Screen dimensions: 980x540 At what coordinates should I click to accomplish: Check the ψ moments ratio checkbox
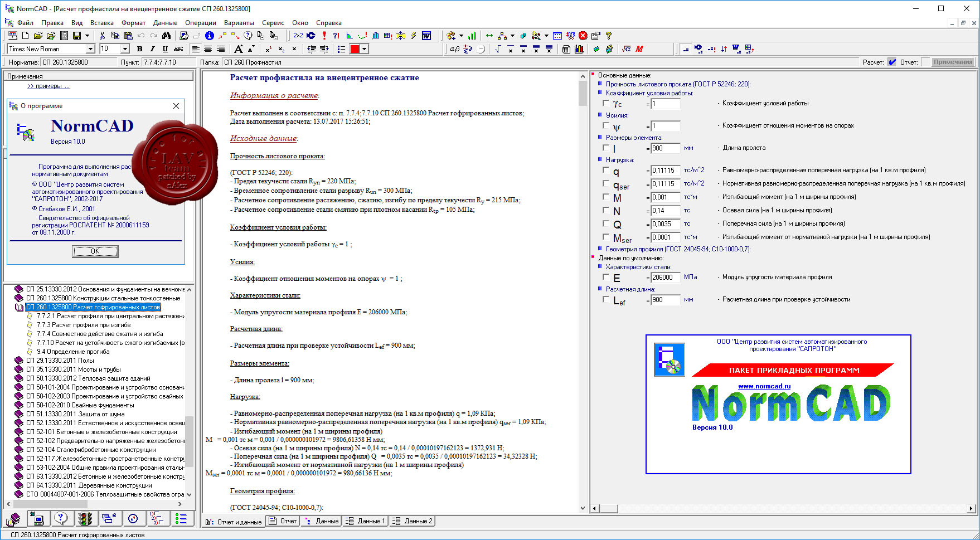pyautogui.click(x=606, y=125)
